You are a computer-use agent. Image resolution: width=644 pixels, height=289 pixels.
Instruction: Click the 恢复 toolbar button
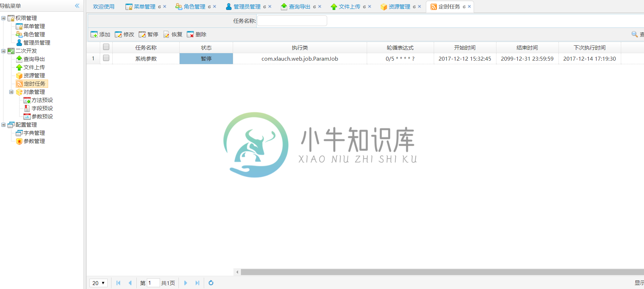[x=173, y=35]
